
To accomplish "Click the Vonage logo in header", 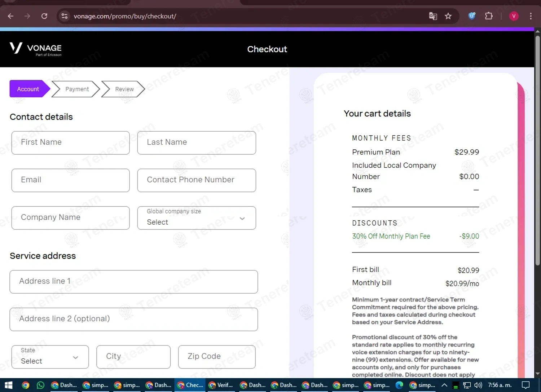I will pyautogui.click(x=35, y=49).
